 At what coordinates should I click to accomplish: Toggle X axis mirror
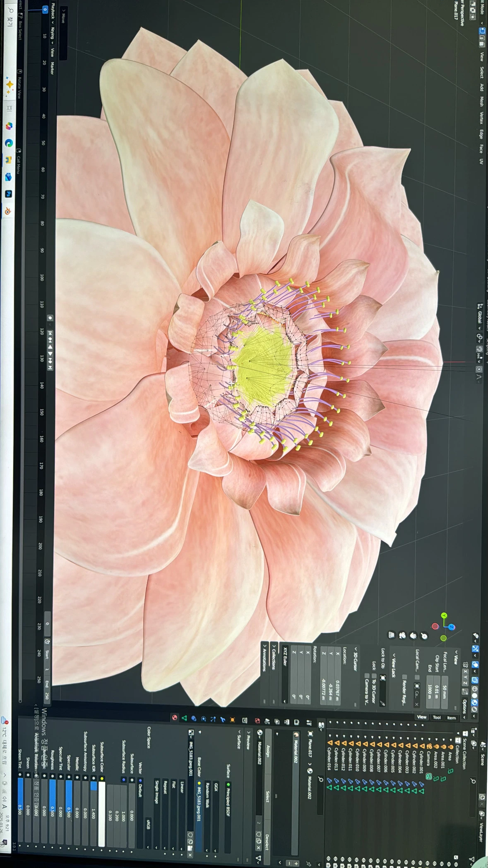pyautogui.click(x=465, y=671)
